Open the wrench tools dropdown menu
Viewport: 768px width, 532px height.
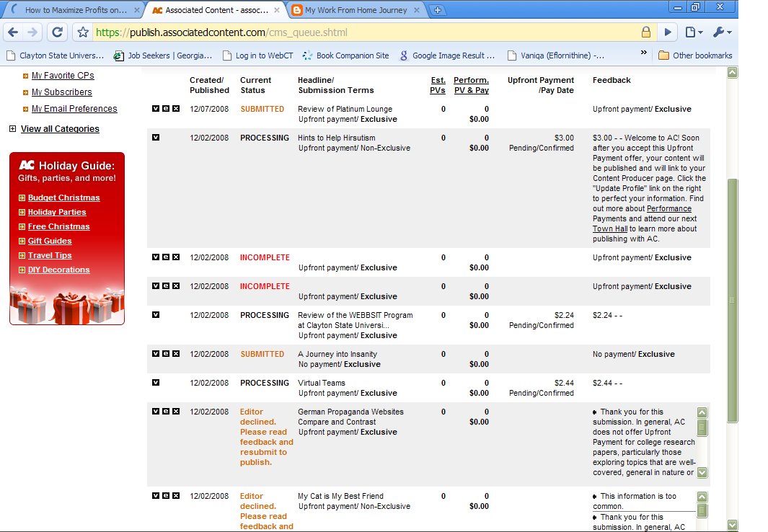click(722, 32)
